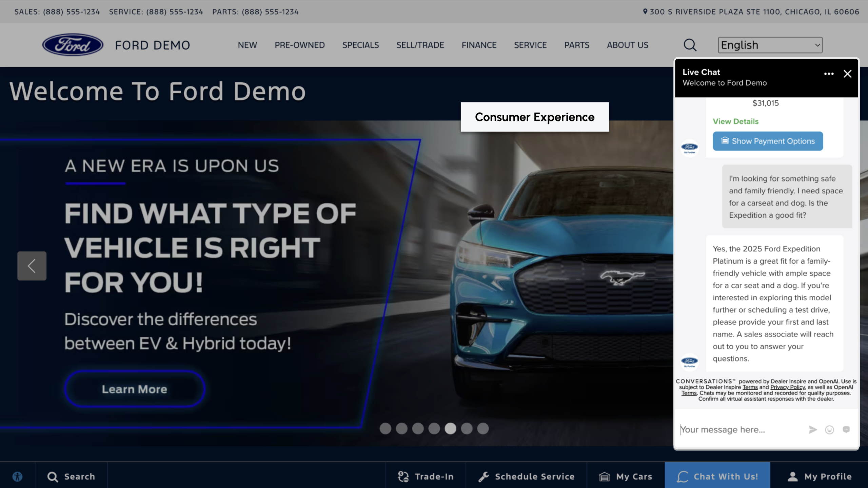Open My Cars in bottom toolbar
868x488 pixels.
pyautogui.click(x=626, y=476)
